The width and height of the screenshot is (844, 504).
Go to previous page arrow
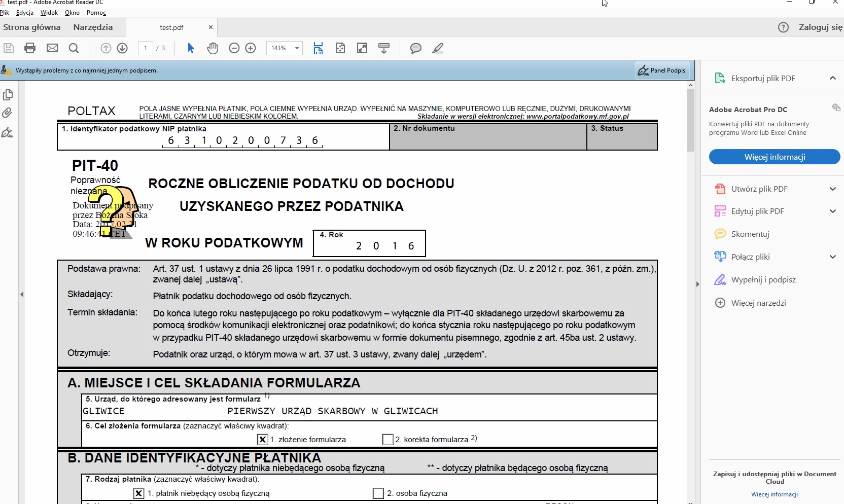(x=106, y=48)
